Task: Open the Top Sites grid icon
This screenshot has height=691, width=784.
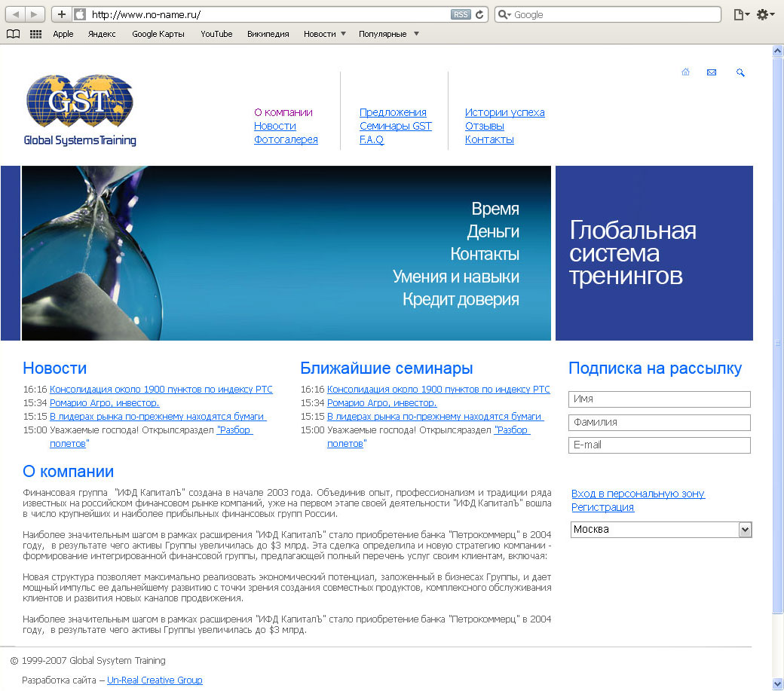Action: 35,34
